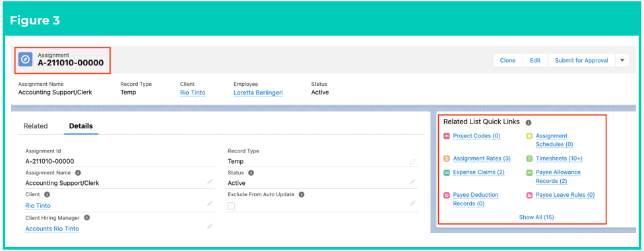
Task: Edit the Status field via pencil icon
Action: (x=412, y=182)
